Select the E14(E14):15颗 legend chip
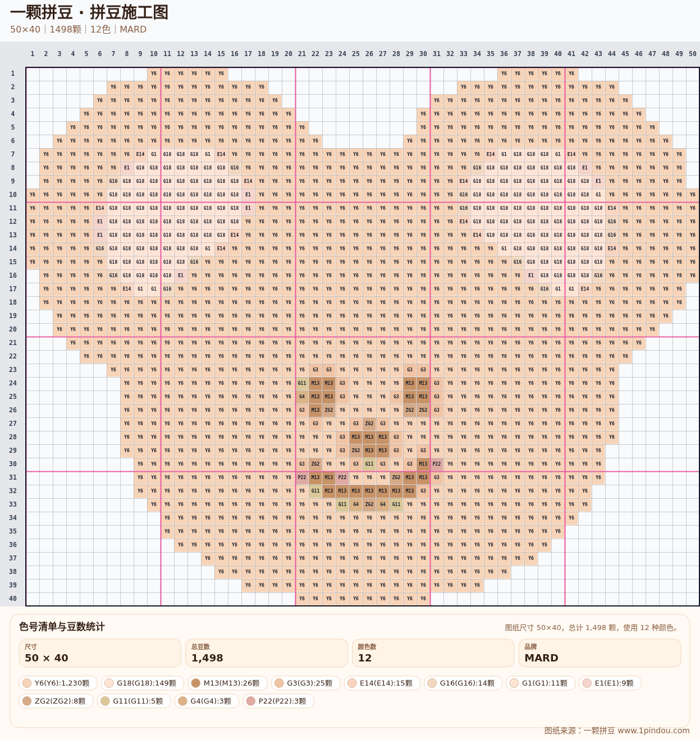The height and width of the screenshot is (740, 700). pos(382,683)
